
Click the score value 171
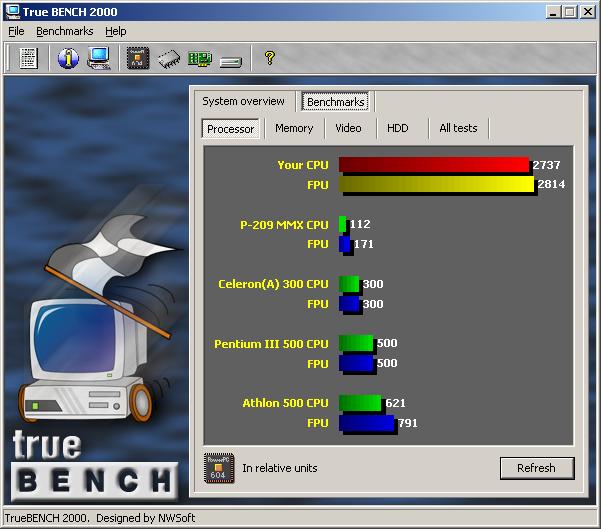pos(363,244)
